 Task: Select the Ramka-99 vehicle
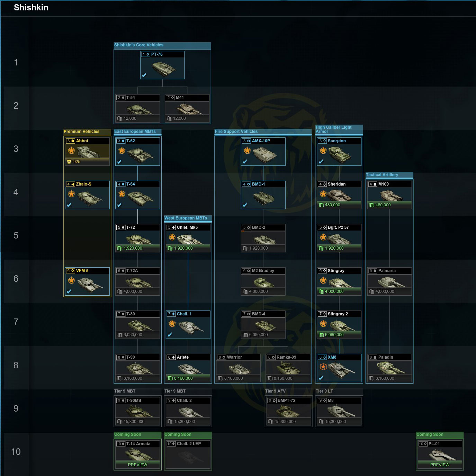click(288, 368)
